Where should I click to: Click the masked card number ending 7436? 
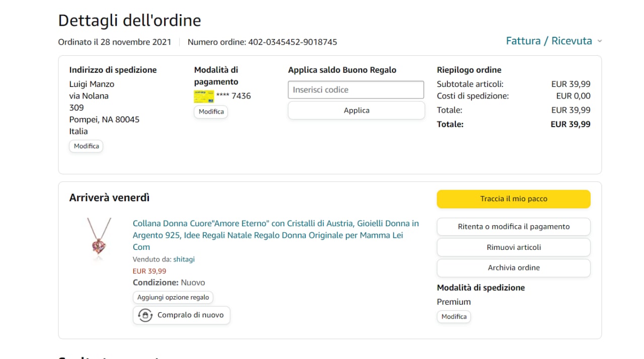233,96
